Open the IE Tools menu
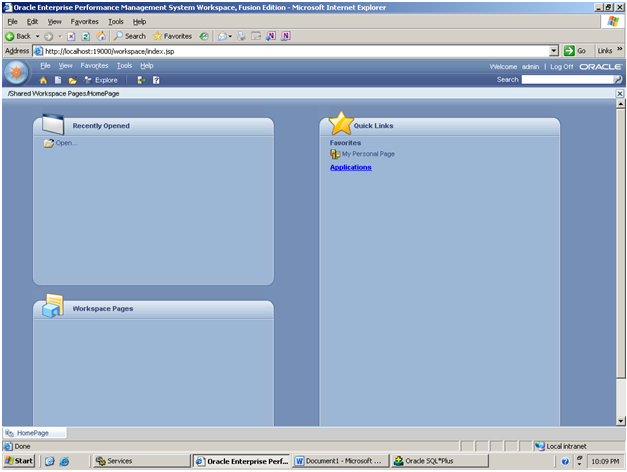627x472 pixels. tap(116, 22)
